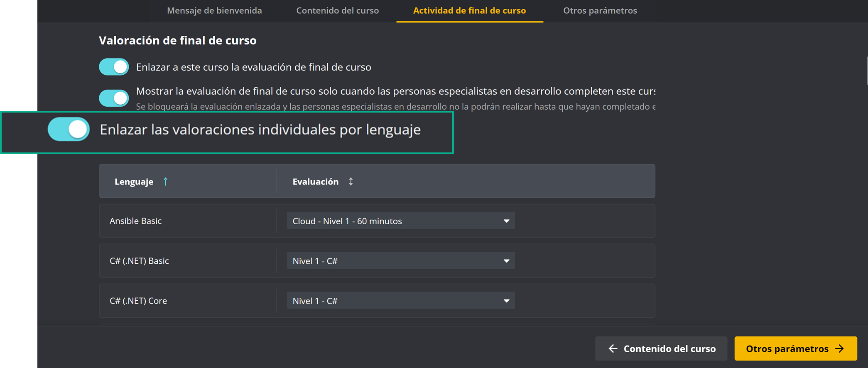Open evaluation dropdown for C# (.NET) Core
868x368 pixels.
401,300
